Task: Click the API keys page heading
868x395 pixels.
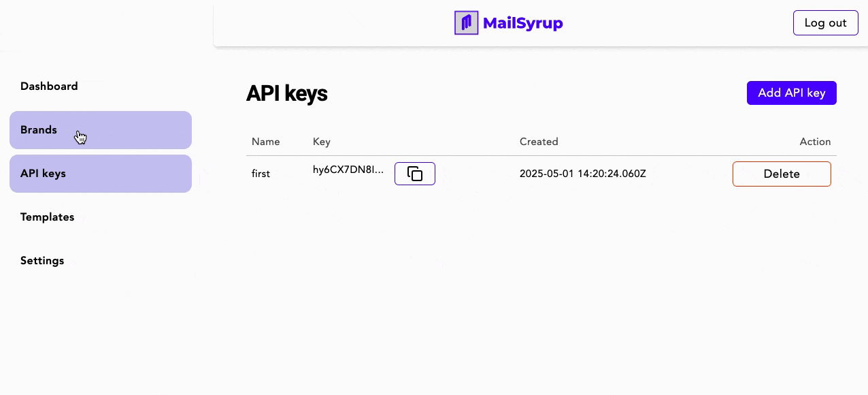Action: pos(286,93)
